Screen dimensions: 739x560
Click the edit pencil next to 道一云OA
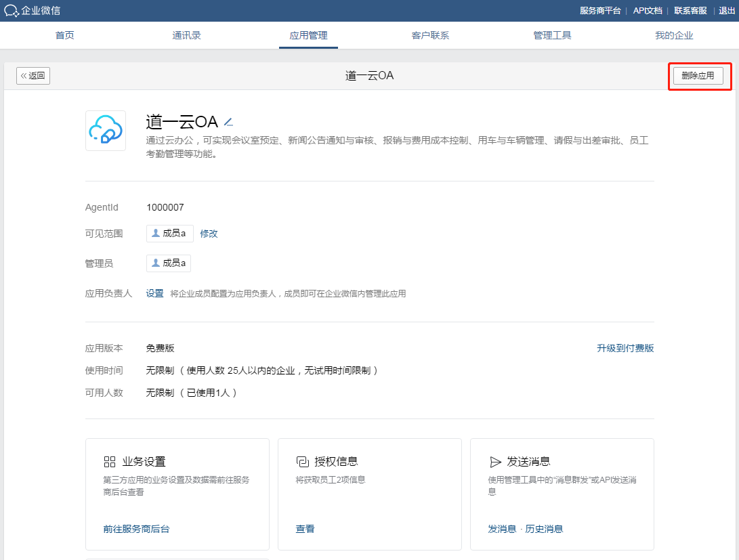pyautogui.click(x=228, y=123)
